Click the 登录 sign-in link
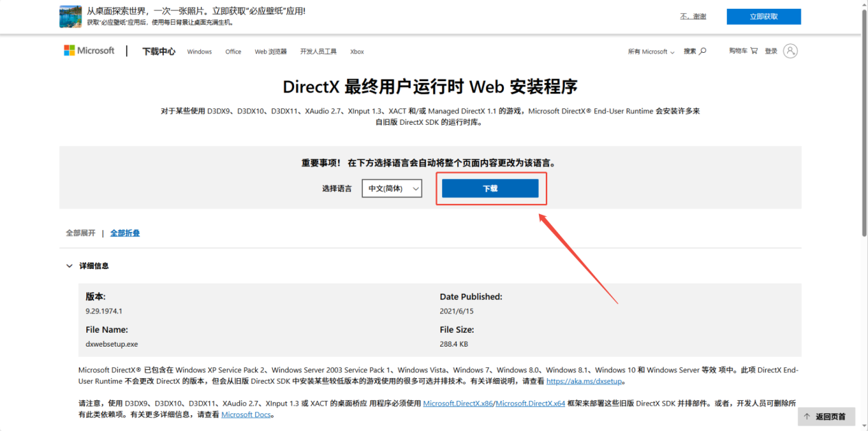This screenshot has height=431, width=868. click(771, 51)
